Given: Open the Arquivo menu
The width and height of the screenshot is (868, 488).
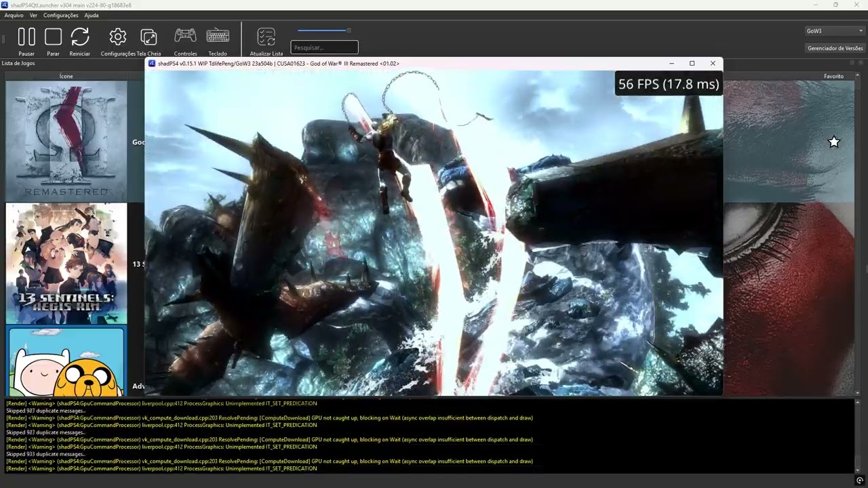Looking at the screenshot, I should pyautogui.click(x=14, y=15).
